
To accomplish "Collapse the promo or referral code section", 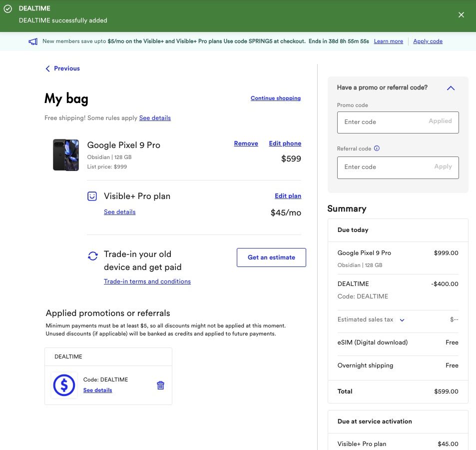I will 451,88.
